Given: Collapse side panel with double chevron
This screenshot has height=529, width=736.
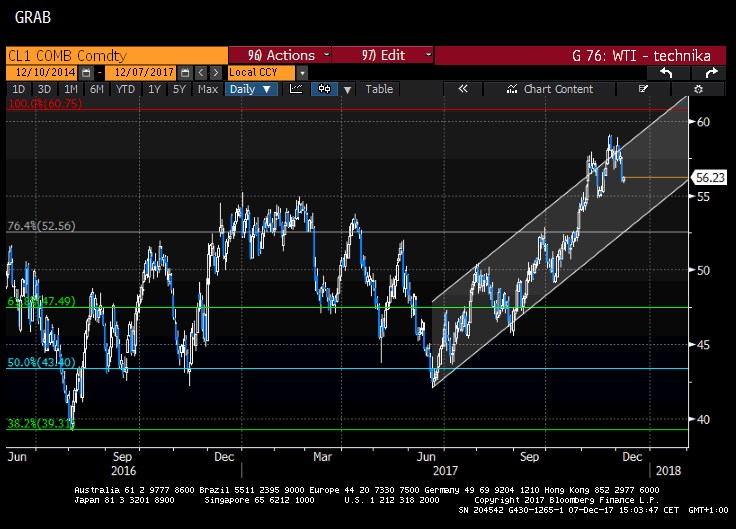Looking at the screenshot, I should pos(463,89).
